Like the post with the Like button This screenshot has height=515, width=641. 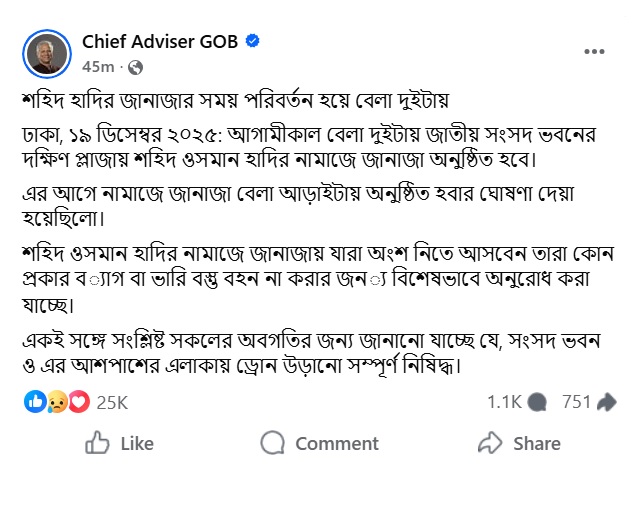(x=120, y=443)
